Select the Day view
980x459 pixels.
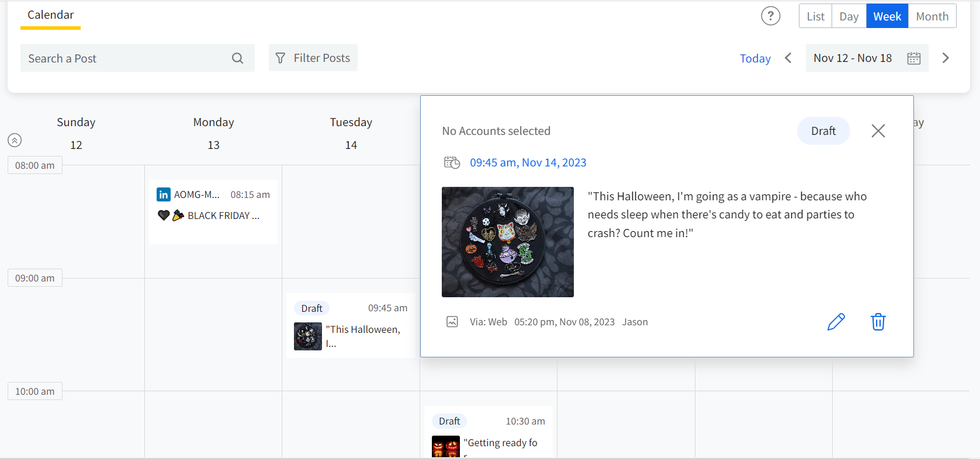(849, 16)
